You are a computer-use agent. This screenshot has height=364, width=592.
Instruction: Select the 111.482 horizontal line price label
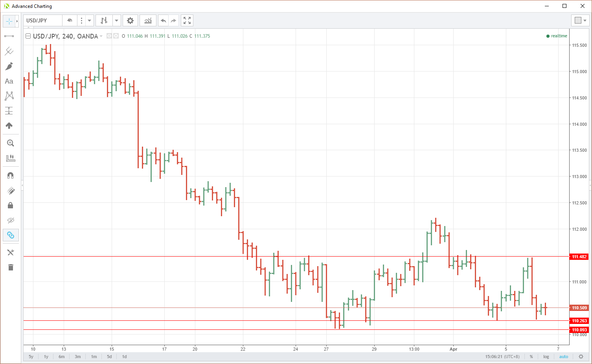click(579, 257)
